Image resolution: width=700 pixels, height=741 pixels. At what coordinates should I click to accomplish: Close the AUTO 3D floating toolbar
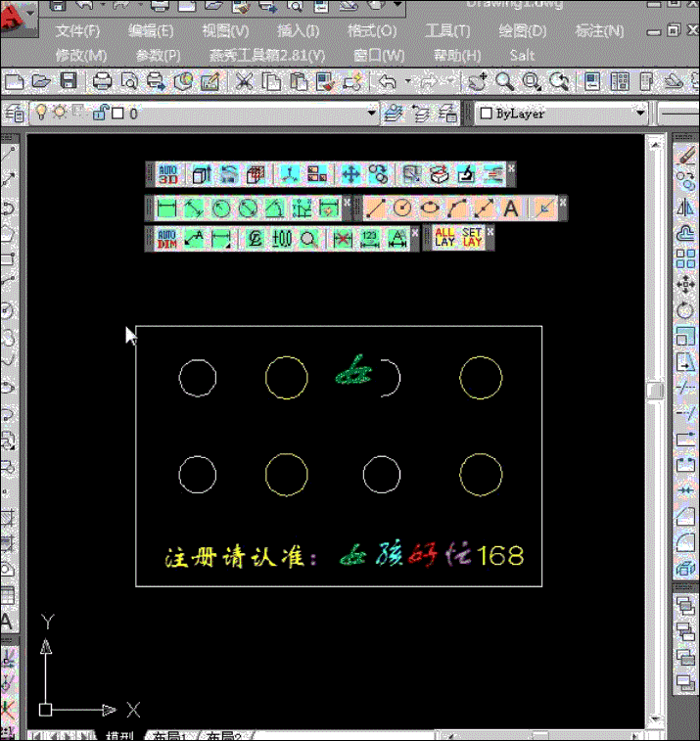(x=511, y=168)
